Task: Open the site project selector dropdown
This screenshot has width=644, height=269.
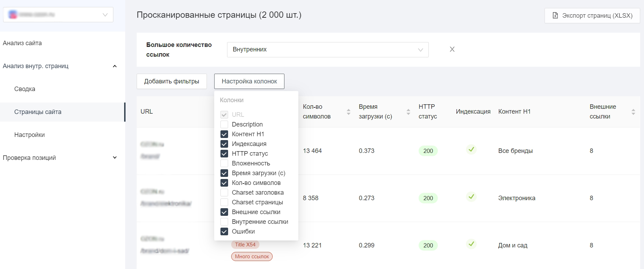Action: coord(58,15)
